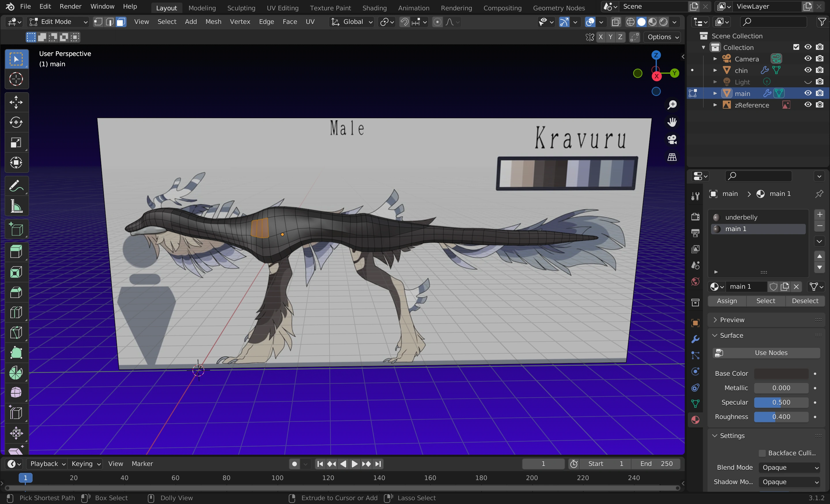830x504 pixels.
Task: Open the World Properties tab
Action: [x=695, y=282]
